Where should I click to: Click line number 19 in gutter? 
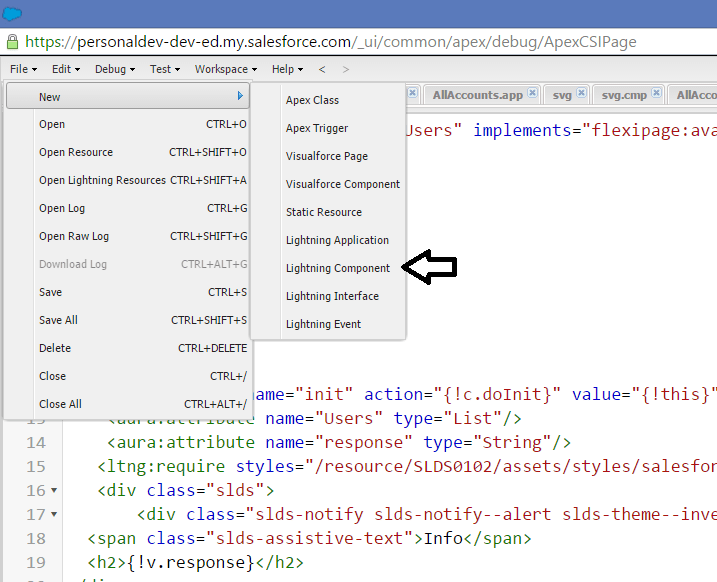[x=36, y=562]
